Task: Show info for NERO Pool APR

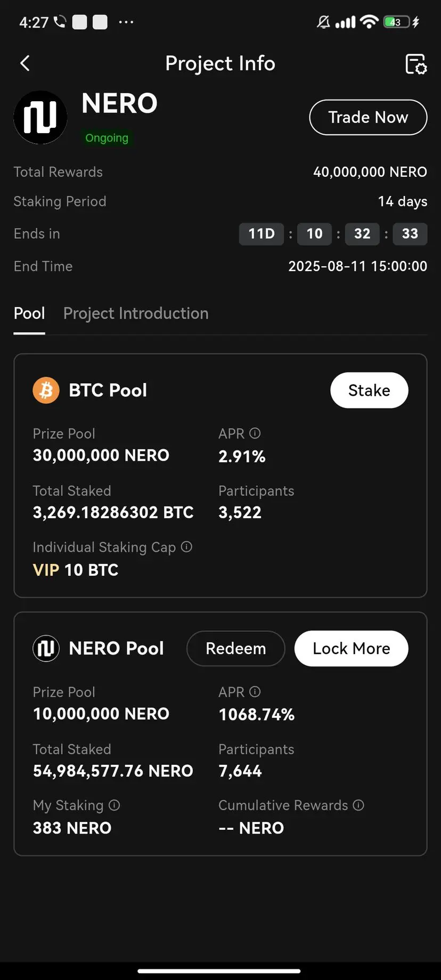Action: point(255,692)
